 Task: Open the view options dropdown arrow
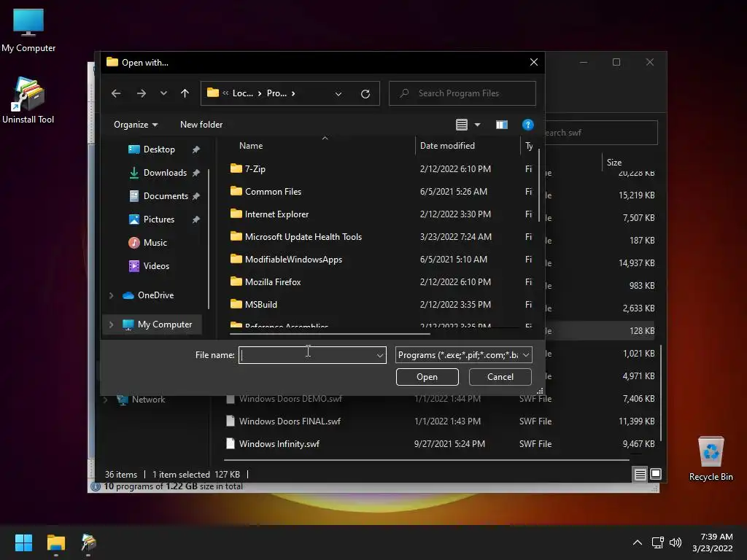click(x=477, y=125)
